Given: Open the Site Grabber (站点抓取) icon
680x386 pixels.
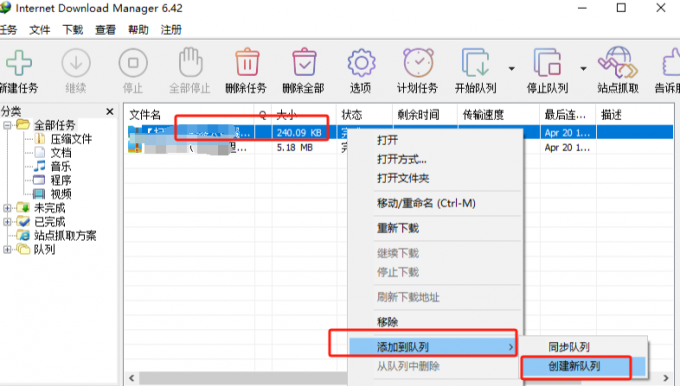Looking at the screenshot, I should coord(618,62).
